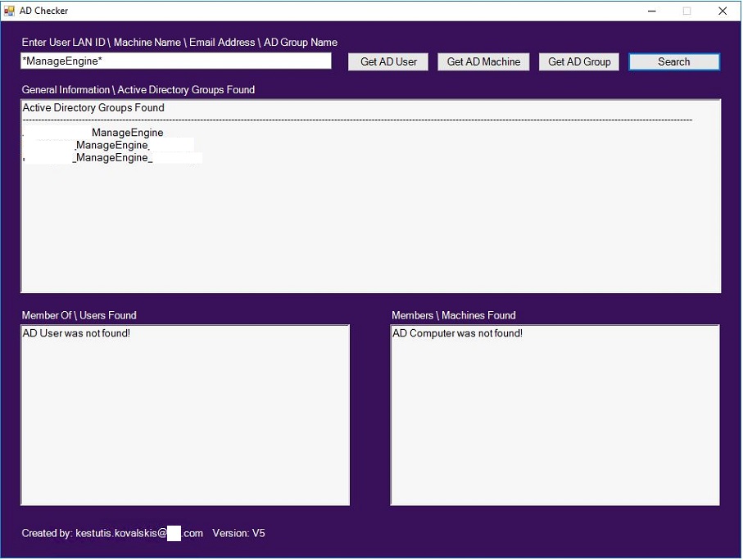The width and height of the screenshot is (743, 560).
Task: Click the Get AD Machine button
Action: 483,61
